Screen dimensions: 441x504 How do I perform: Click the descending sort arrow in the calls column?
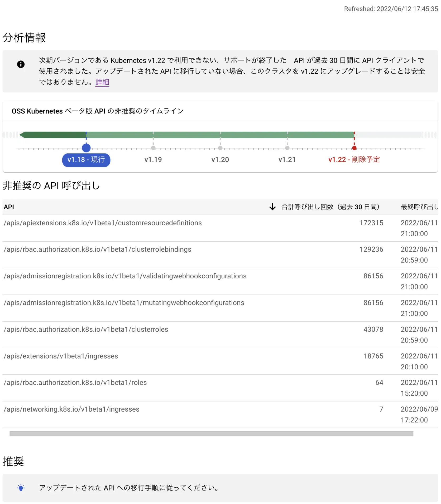[272, 207]
